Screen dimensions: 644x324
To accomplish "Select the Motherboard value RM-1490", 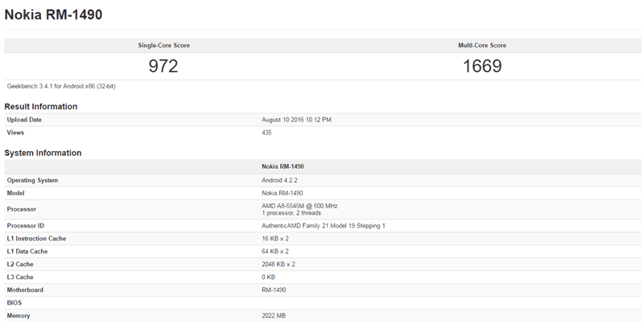I will click(274, 289).
